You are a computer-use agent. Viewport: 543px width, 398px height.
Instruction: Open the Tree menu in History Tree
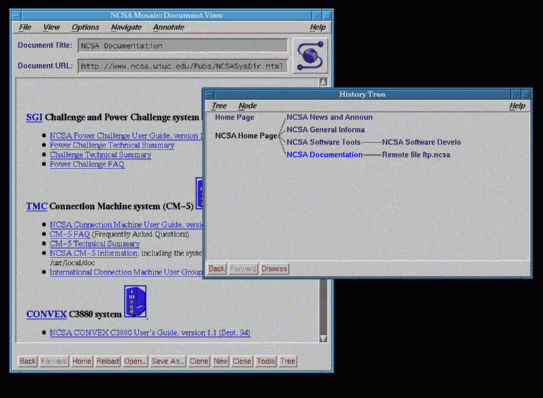pyautogui.click(x=219, y=106)
